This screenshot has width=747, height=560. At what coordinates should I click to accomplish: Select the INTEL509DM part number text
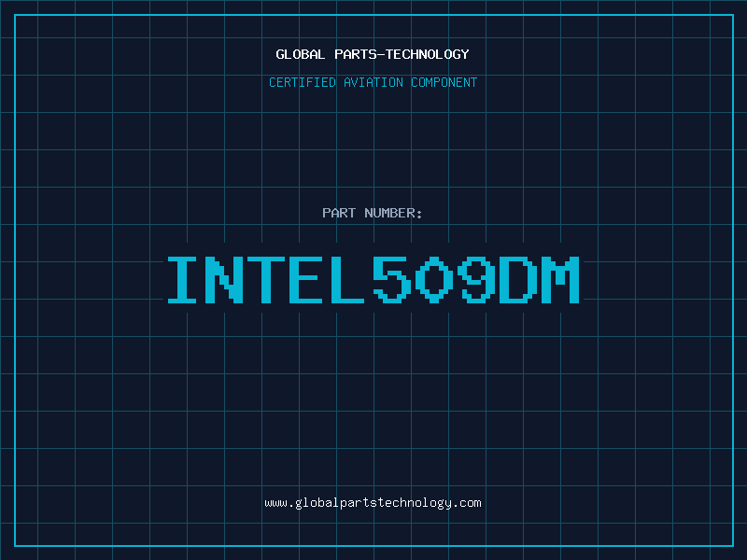pyautogui.click(x=373, y=279)
